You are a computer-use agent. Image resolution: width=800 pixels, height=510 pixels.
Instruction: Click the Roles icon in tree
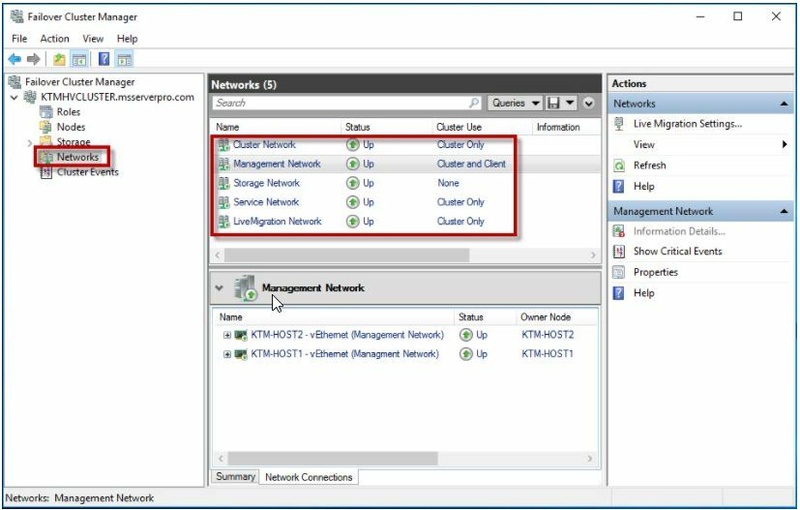[x=46, y=112]
